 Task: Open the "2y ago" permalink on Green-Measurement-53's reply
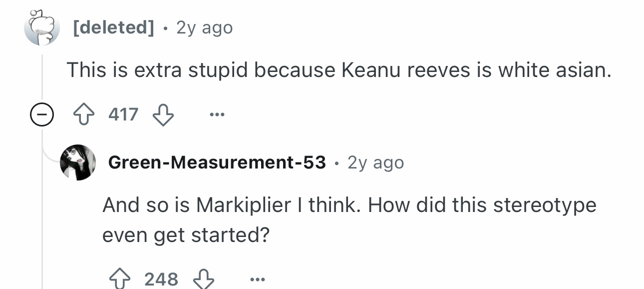tap(376, 162)
